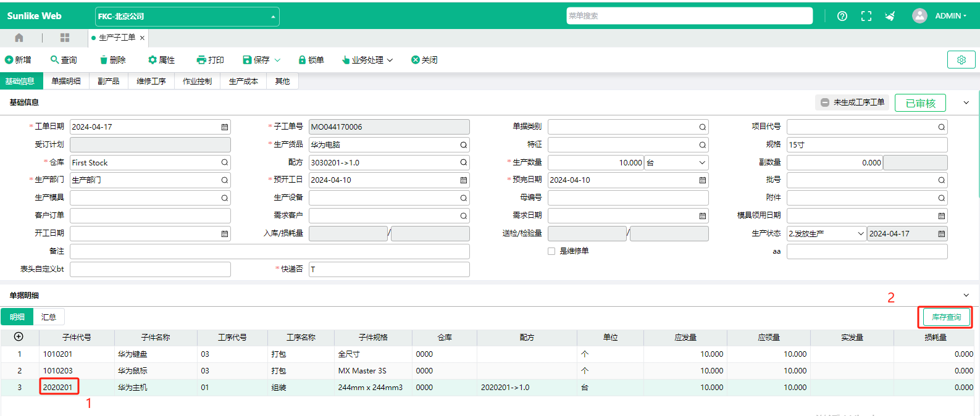Viewport: 980px width, 416px height.
Task: Open the settings gear button
Action: coord(961,60)
